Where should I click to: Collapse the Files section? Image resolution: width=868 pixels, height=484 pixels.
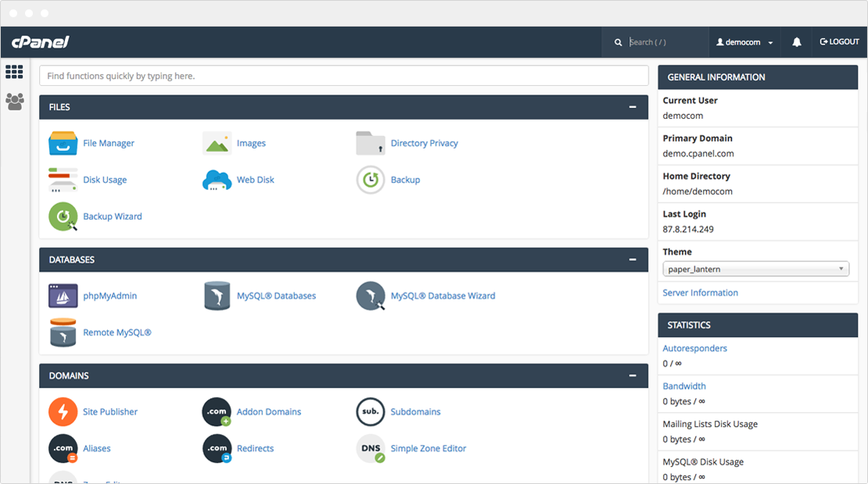tap(632, 107)
